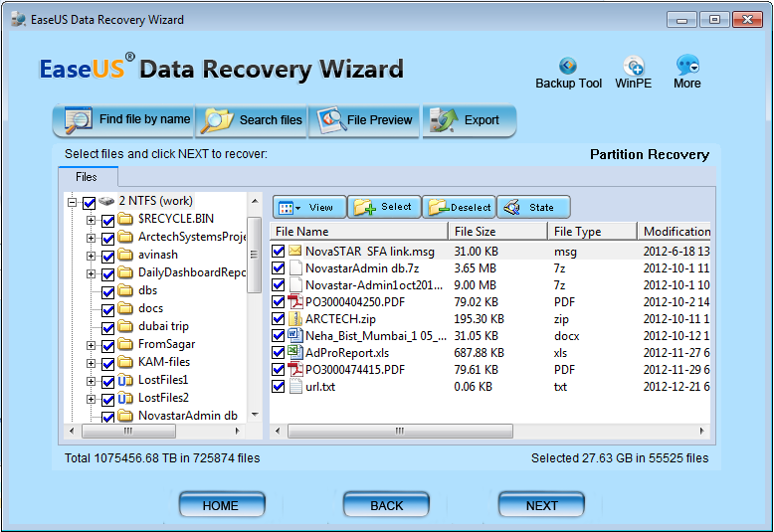
Task: Click the PDF icon of PO3000404250.PDF
Action: click(295, 301)
